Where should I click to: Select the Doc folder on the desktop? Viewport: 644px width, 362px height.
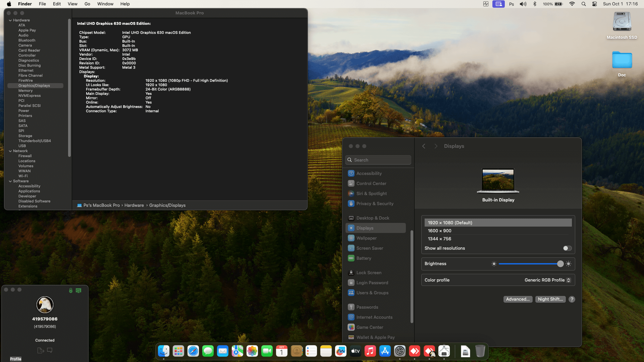pos(622,64)
